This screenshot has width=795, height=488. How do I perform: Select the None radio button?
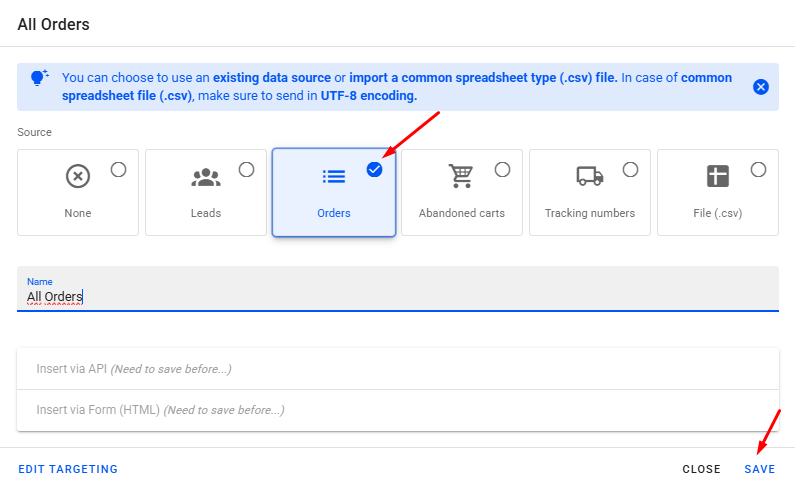point(118,170)
